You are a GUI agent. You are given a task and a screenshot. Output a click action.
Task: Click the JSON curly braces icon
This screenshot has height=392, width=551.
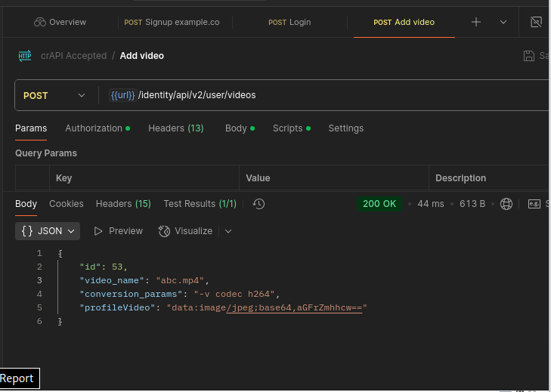coord(27,231)
